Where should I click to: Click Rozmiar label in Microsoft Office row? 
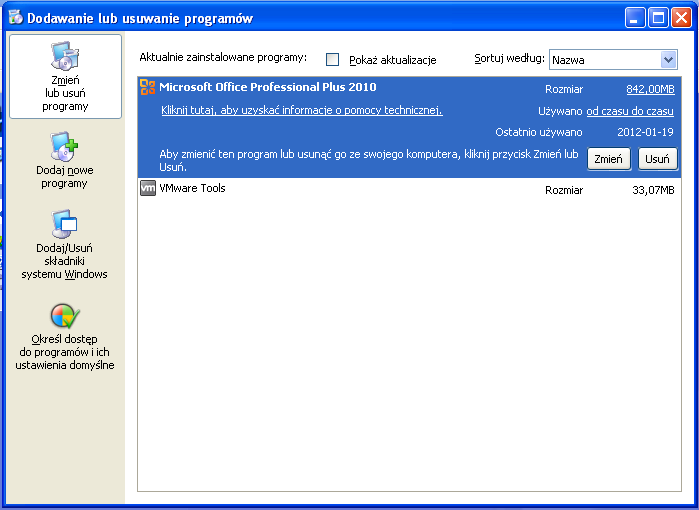tap(564, 90)
